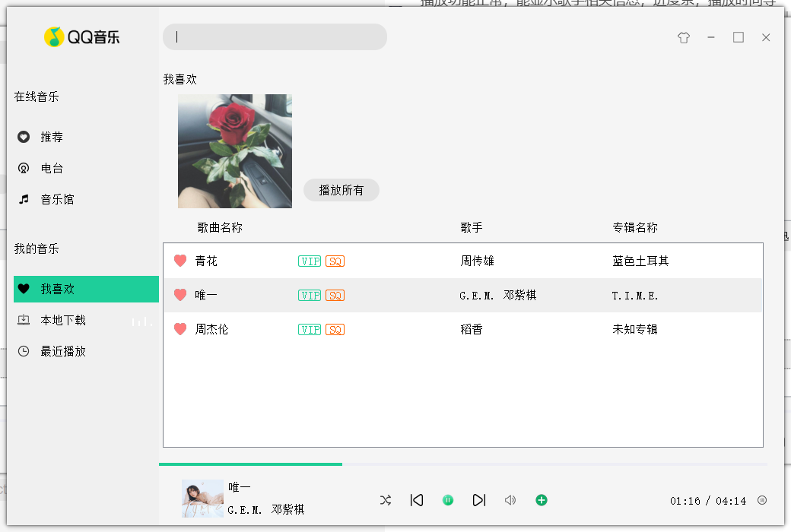Viewport: 791px width, 532px height.
Task: Click the 我喜欢 black heart icon
Action: (24, 289)
